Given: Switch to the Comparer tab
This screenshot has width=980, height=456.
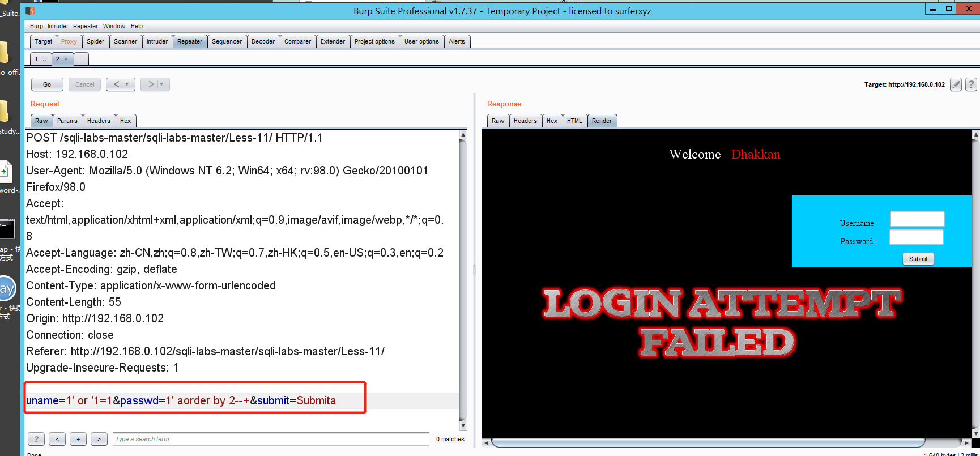Looking at the screenshot, I should (298, 41).
